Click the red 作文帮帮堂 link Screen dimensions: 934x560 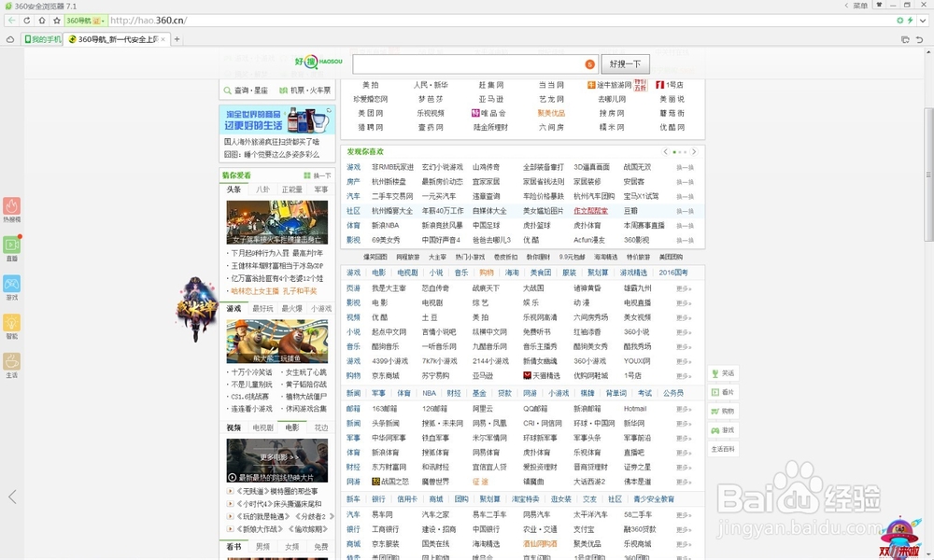(x=591, y=211)
